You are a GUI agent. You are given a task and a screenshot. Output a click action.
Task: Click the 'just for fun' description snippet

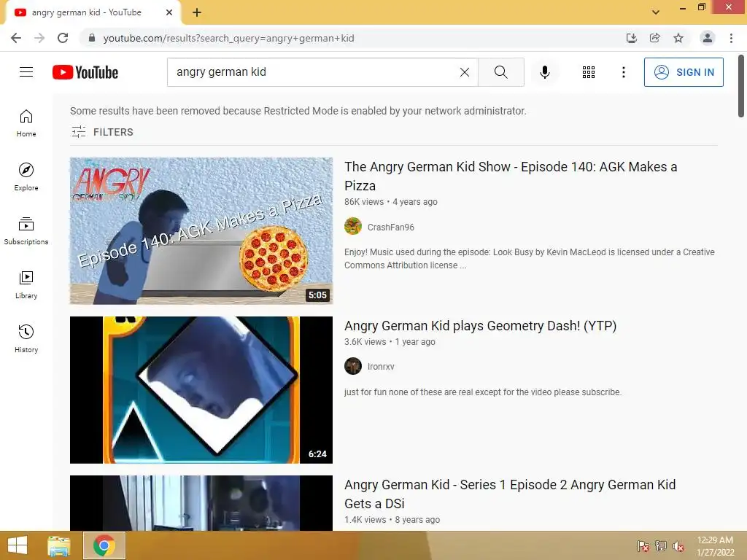(x=483, y=392)
